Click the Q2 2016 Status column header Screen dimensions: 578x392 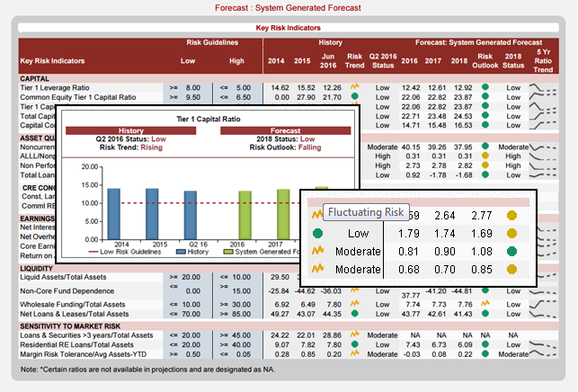tap(383, 61)
